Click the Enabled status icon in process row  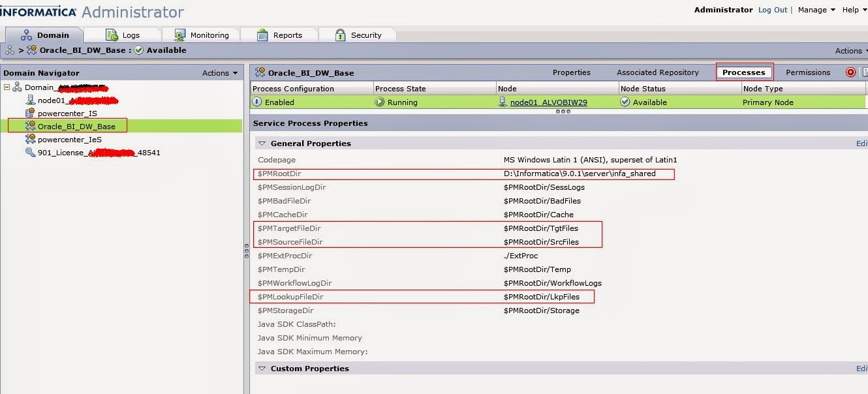[x=257, y=102]
